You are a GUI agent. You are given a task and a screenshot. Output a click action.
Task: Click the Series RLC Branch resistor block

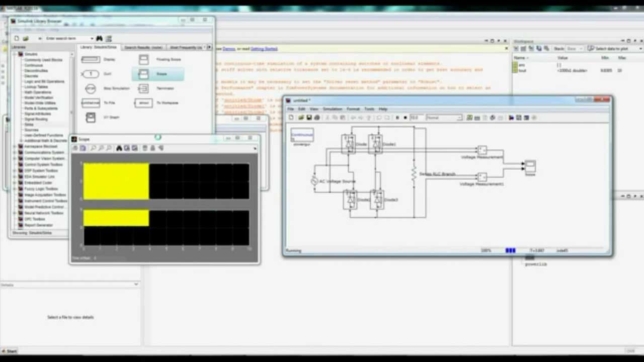pos(414,174)
